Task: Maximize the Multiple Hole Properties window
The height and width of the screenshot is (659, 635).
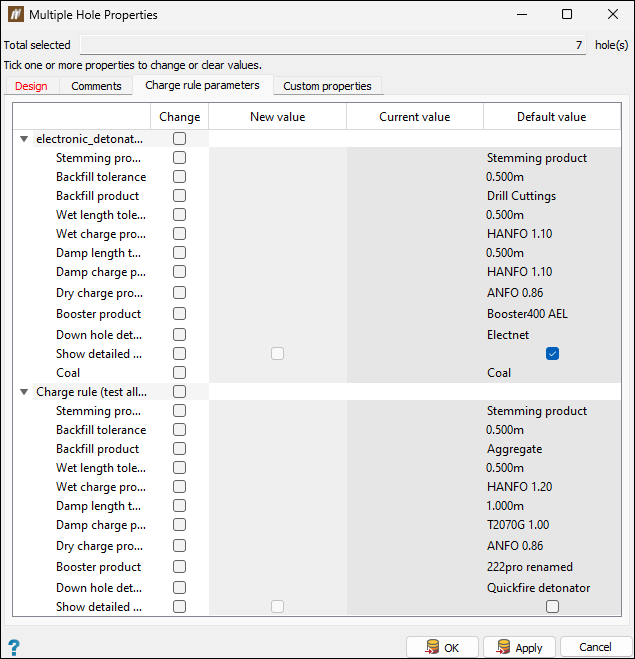Action: click(567, 14)
